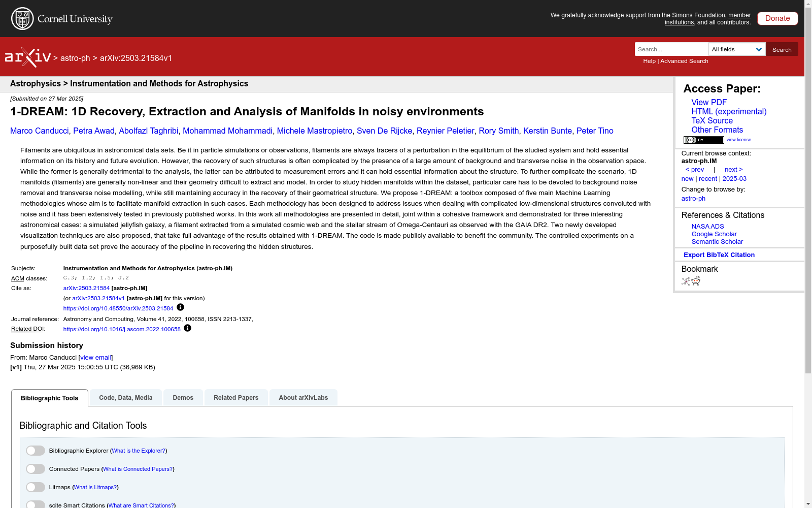Screen dimensions: 812x508
Task: Download TeX Source
Action: click(x=712, y=120)
